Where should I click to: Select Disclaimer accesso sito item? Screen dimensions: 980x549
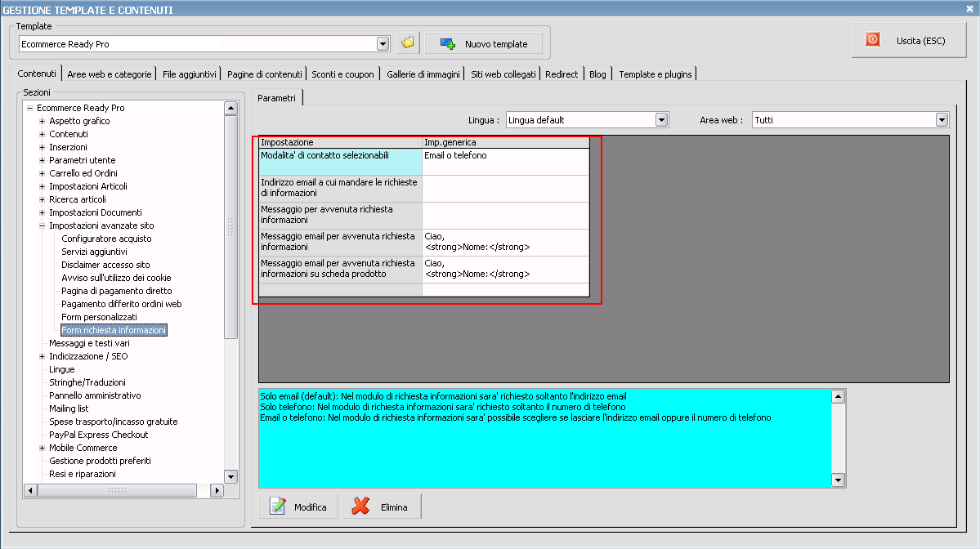pyautogui.click(x=105, y=265)
